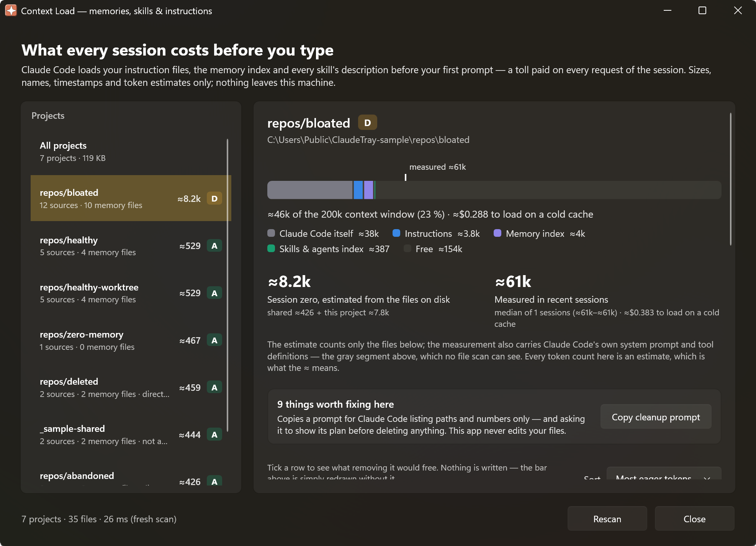The width and height of the screenshot is (756, 546).
Task: Click the '9 things worth fixing here' heading
Action: (335, 404)
